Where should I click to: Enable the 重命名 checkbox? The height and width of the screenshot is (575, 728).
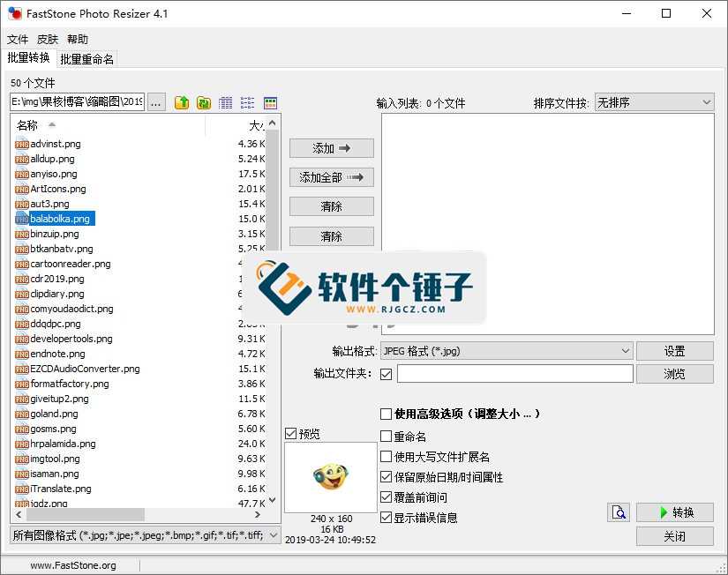[386, 437]
